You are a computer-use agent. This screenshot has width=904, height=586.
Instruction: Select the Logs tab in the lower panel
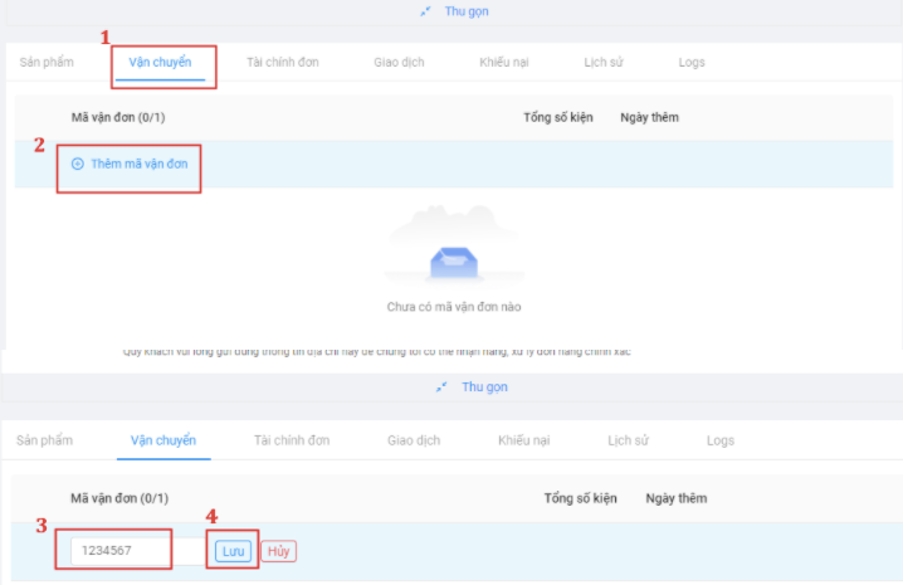[x=720, y=440]
